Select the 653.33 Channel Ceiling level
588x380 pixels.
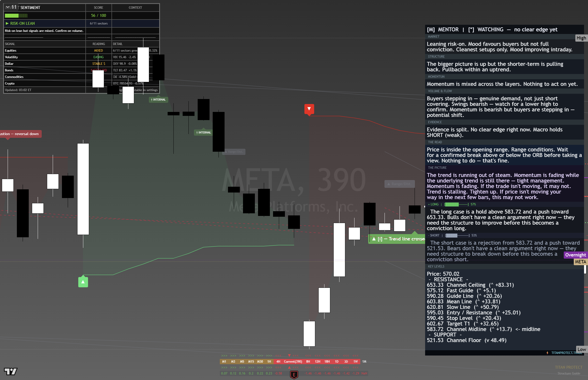(470, 285)
